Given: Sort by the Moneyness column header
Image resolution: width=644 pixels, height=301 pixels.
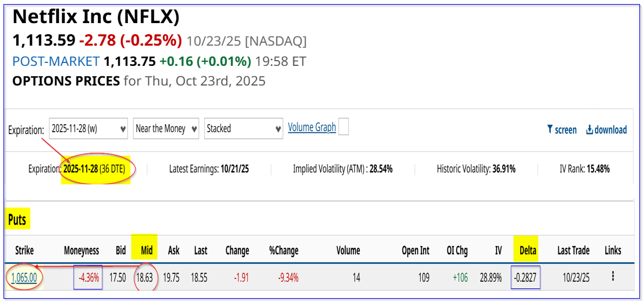Looking at the screenshot, I should point(81,250).
